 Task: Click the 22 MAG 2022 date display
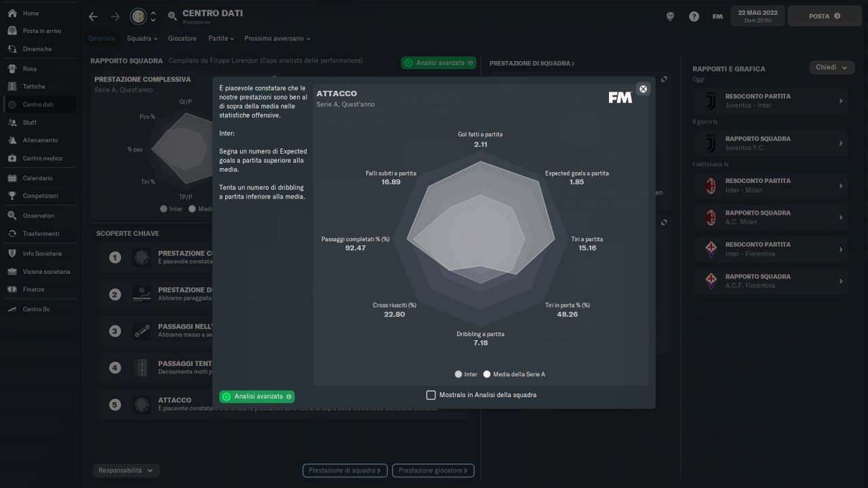click(759, 16)
